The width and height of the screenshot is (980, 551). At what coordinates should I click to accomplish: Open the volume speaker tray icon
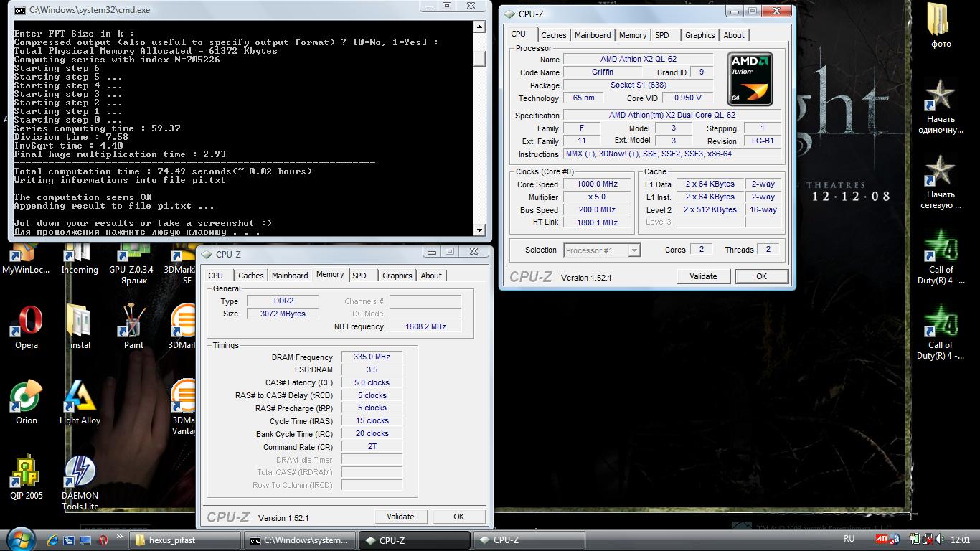[938, 540]
